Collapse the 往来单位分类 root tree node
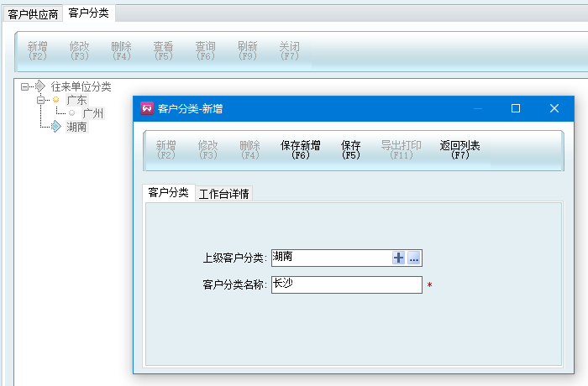Viewport: 588px width, 386px height. (25, 86)
